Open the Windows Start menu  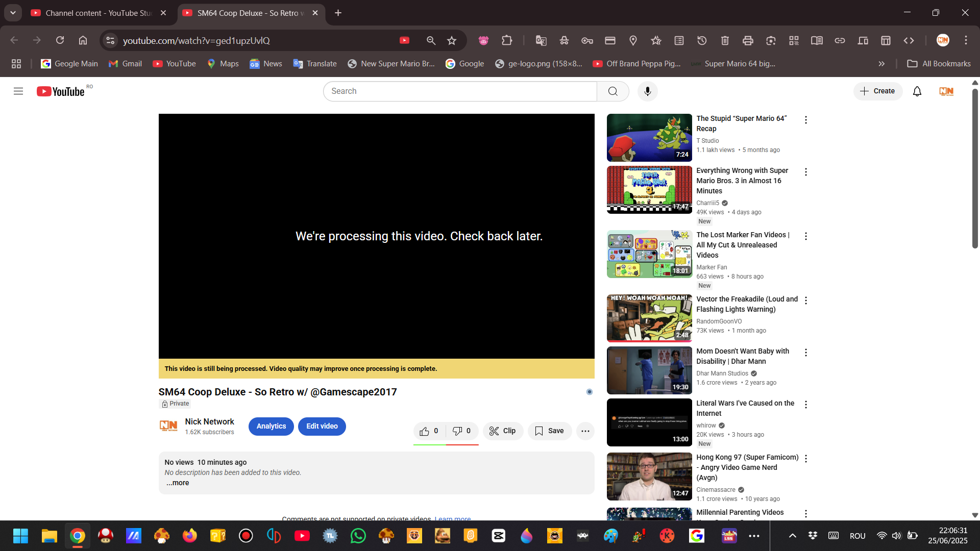tap(20, 536)
